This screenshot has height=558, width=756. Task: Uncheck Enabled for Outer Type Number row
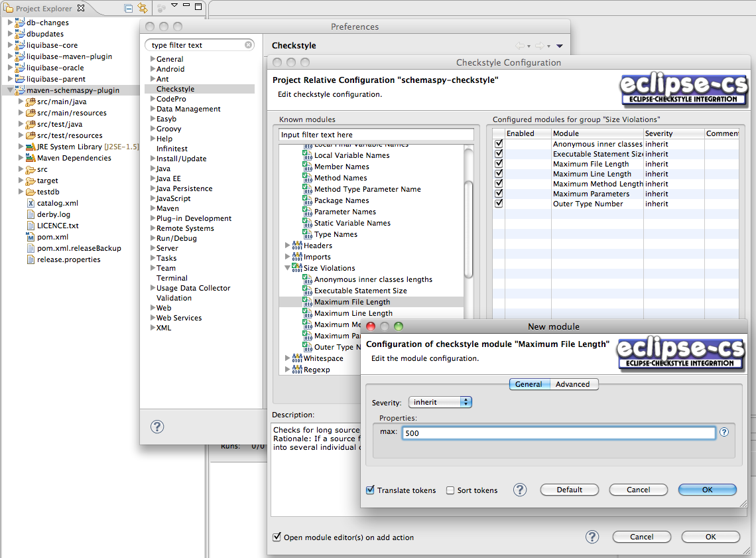tap(499, 203)
